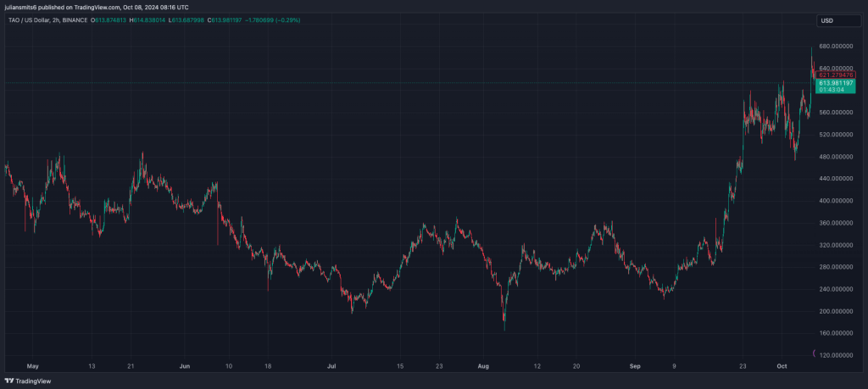Click the 13 date label on time axis
The image size is (868, 389).
[x=92, y=366]
